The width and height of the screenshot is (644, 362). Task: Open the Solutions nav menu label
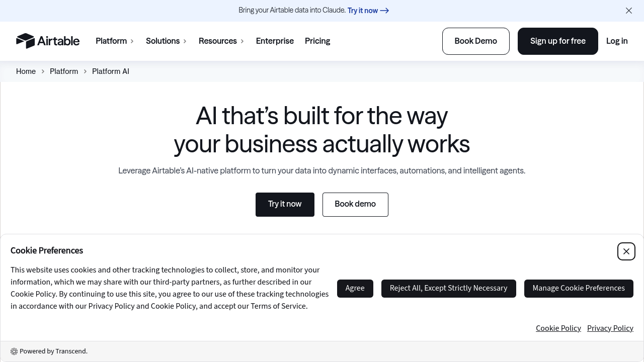[x=163, y=41]
